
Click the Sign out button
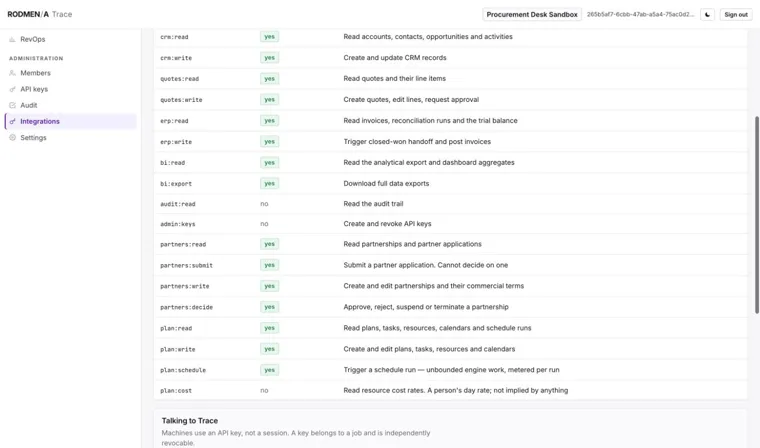(736, 15)
